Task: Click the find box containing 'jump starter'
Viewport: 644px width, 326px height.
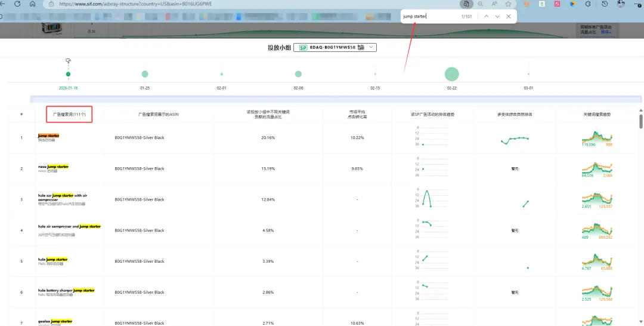Action: pos(429,17)
